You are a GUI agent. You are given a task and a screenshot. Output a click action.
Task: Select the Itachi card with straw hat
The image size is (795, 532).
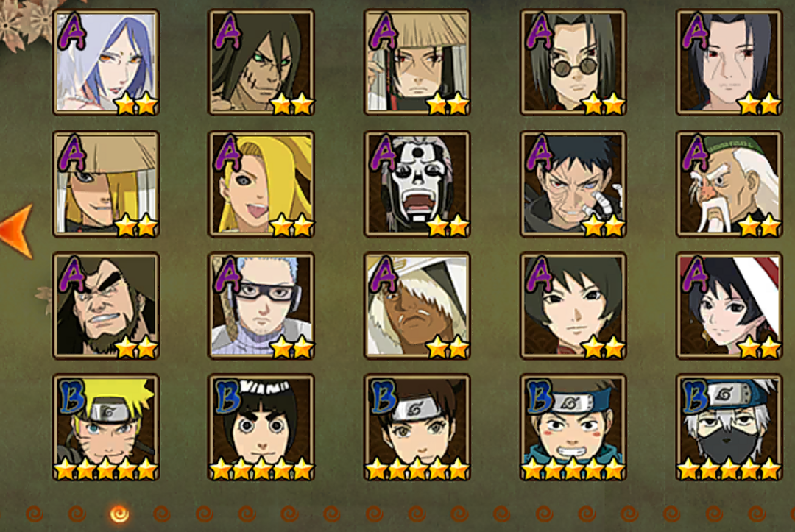417,63
